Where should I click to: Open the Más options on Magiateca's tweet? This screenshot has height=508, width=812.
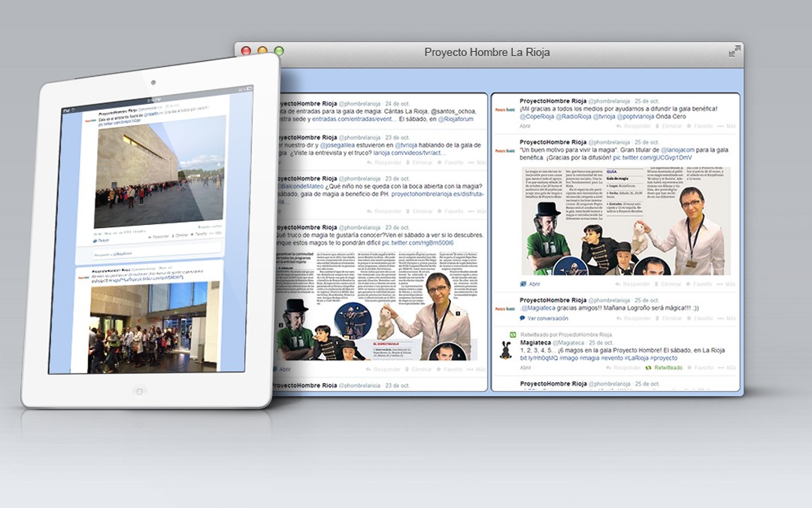tap(727, 368)
